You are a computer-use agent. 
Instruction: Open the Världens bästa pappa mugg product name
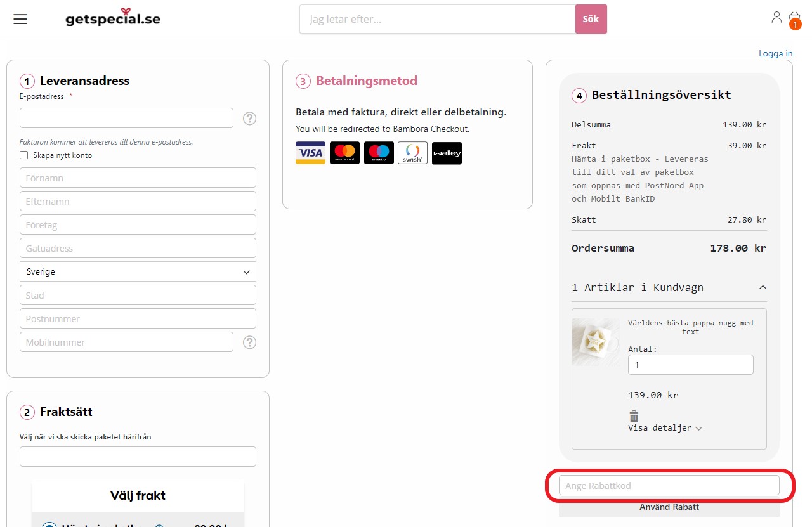point(690,327)
